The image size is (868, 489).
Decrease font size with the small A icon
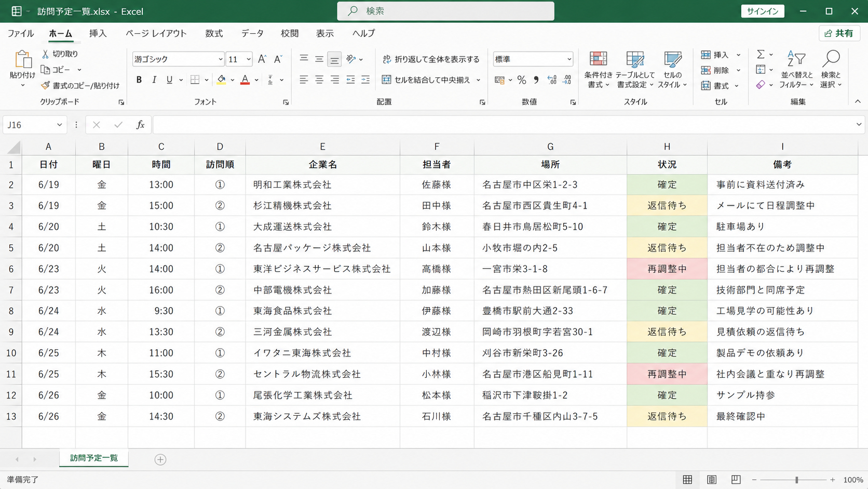[x=278, y=59]
